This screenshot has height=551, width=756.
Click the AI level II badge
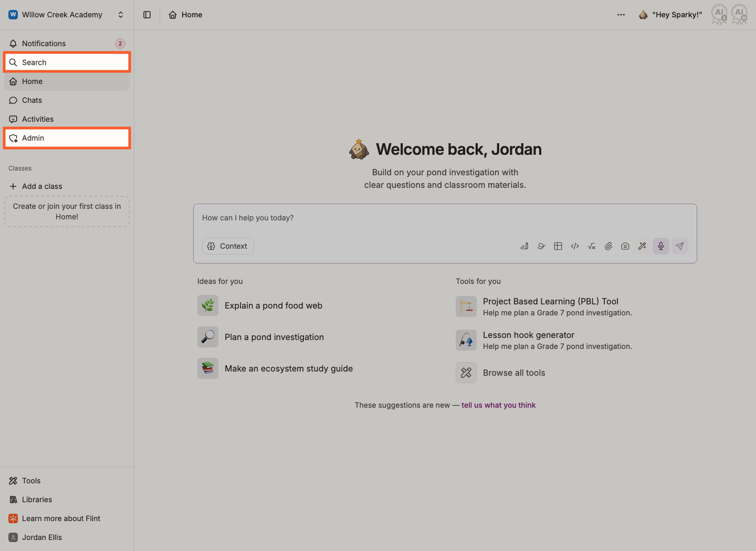739,15
